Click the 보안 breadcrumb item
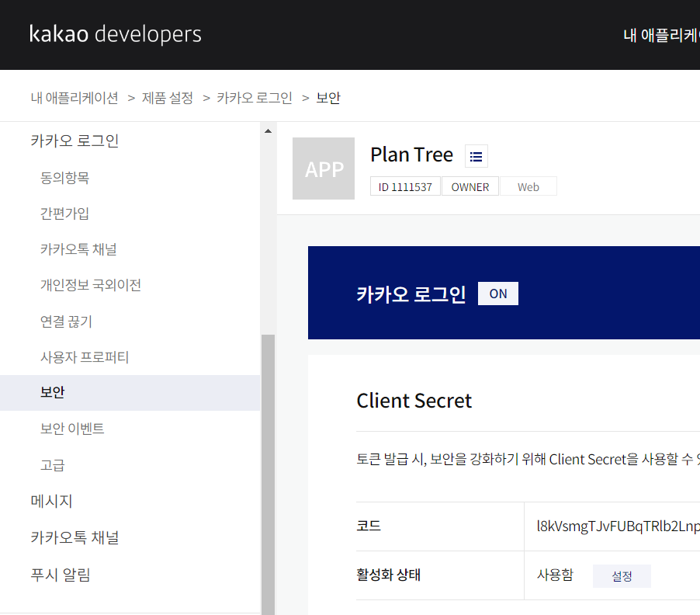Screen dimensions: 700x615 [328, 97]
